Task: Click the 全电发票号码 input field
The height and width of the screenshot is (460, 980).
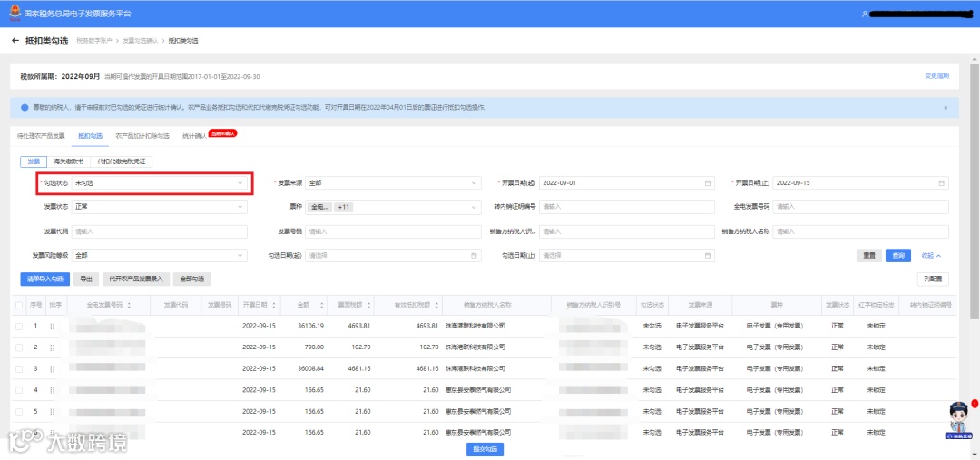Action: tap(860, 207)
